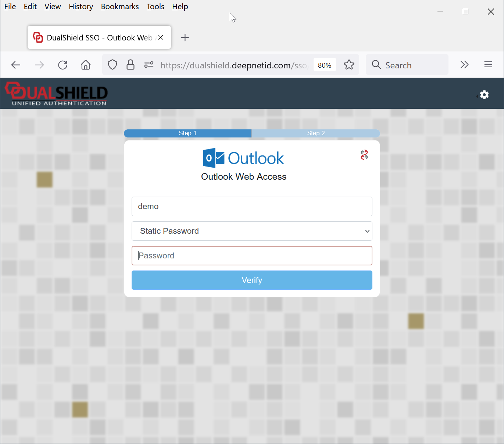Bookmark this page with the star
This screenshot has width=504, height=444.
pos(349,65)
